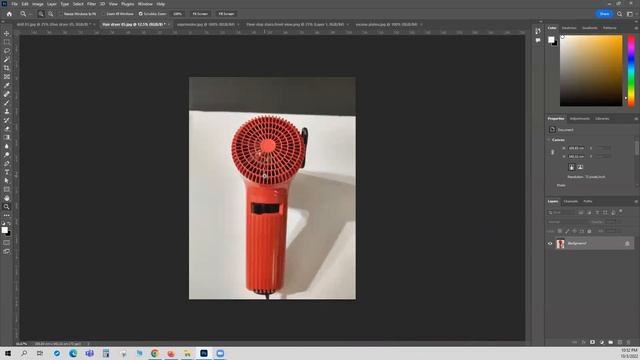Toggle Quick Mask mode
This screenshot has height=360, width=640.
click(x=7, y=243)
